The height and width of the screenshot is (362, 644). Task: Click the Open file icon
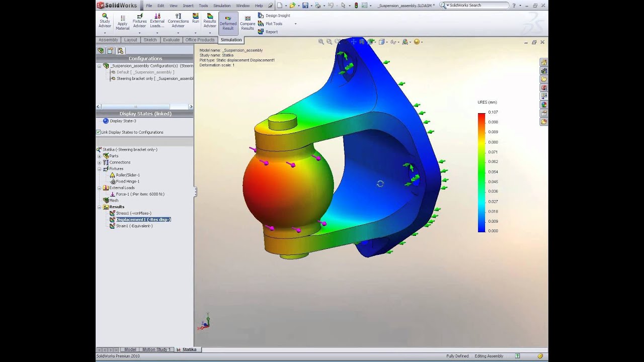tap(292, 6)
